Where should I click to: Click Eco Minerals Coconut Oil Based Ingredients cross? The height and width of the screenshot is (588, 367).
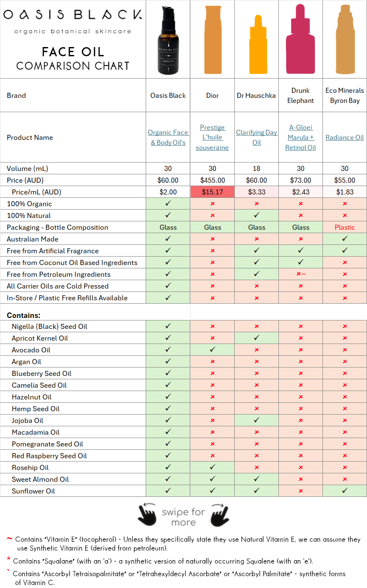[x=345, y=262]
